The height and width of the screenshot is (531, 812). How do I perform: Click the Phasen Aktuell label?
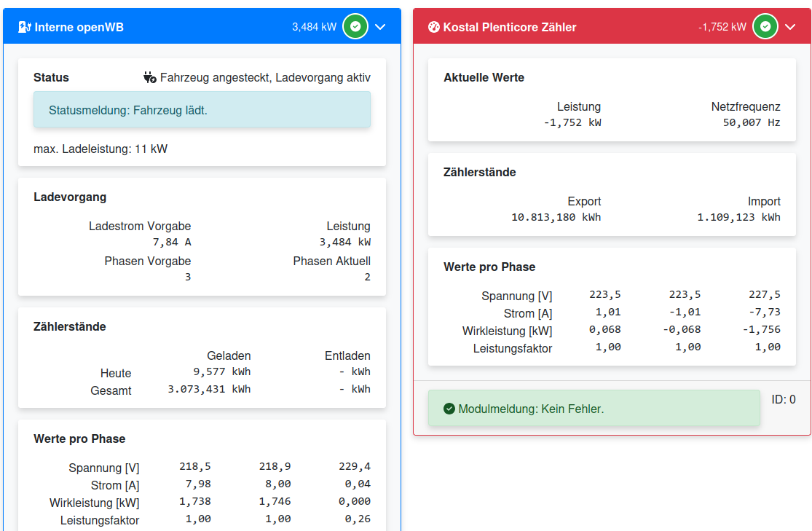point(332,261)
